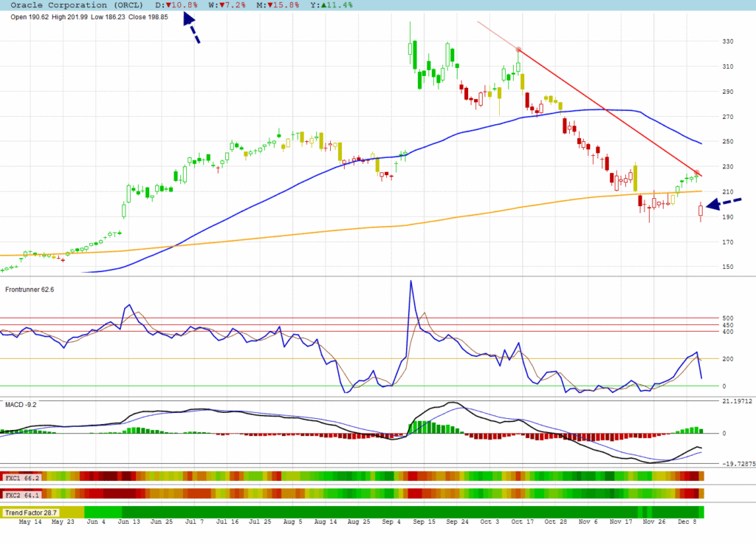Viewport: 756px width, 543px height.
Task: Click the weekly change down 7.2% indicator
Action: point(222,5)
